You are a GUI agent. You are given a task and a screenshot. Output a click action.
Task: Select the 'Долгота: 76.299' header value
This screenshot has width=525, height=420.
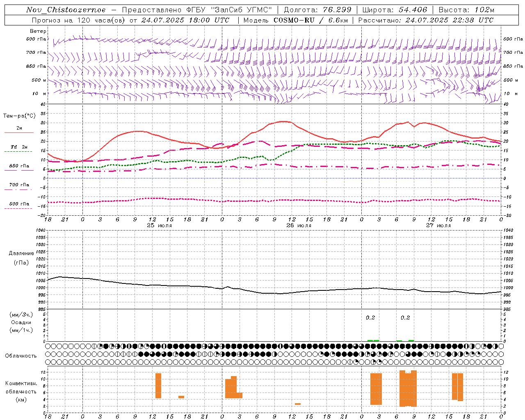317,10
